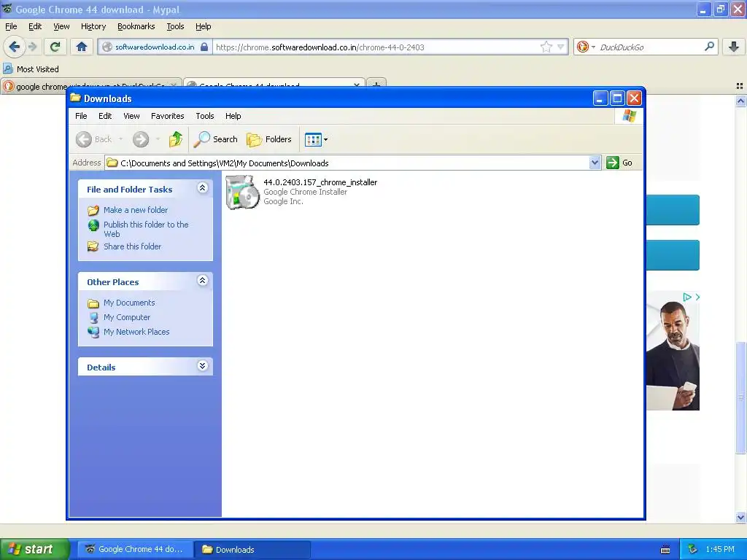This screenshot has width=747, height=560.
Task: Click Make a new folder
Action: 136,210
